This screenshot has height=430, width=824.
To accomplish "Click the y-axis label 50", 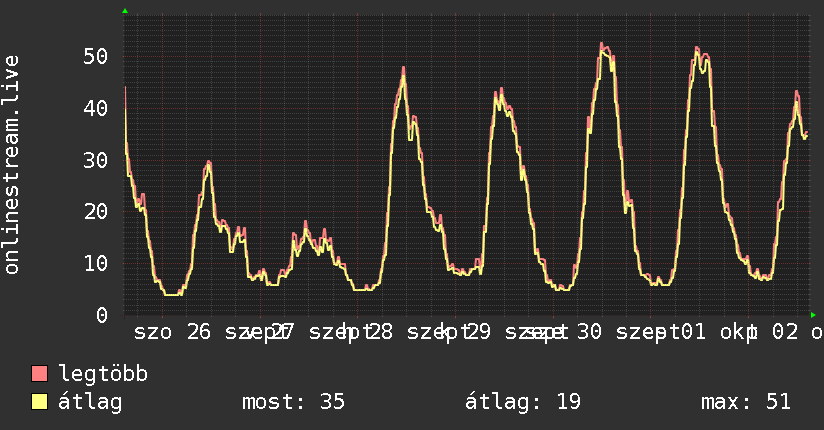I will coord(96,56).
